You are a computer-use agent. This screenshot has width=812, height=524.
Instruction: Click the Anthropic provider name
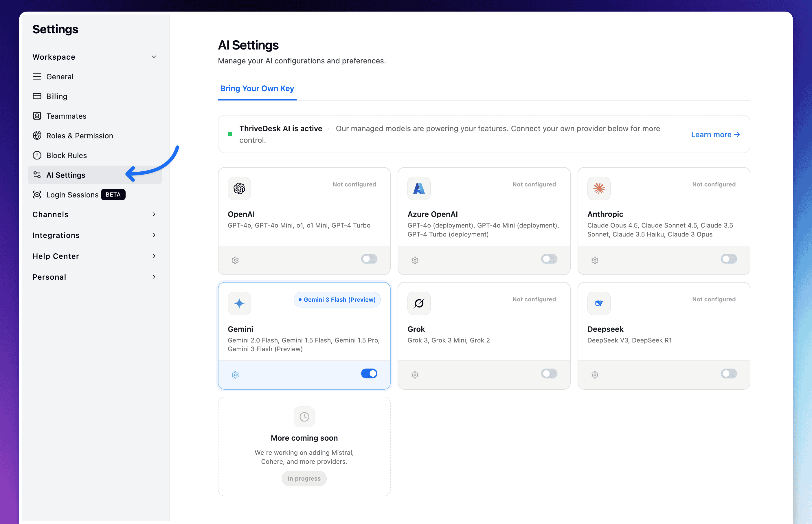605,214
